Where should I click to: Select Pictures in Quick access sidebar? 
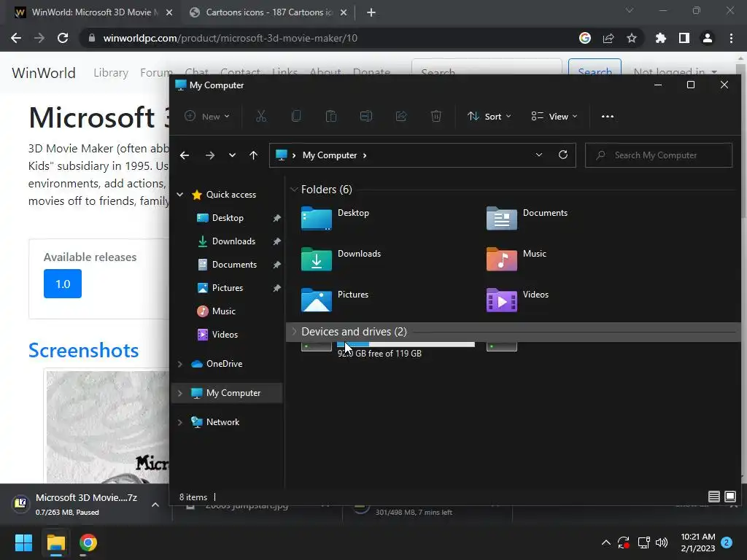tap(228, 287)
